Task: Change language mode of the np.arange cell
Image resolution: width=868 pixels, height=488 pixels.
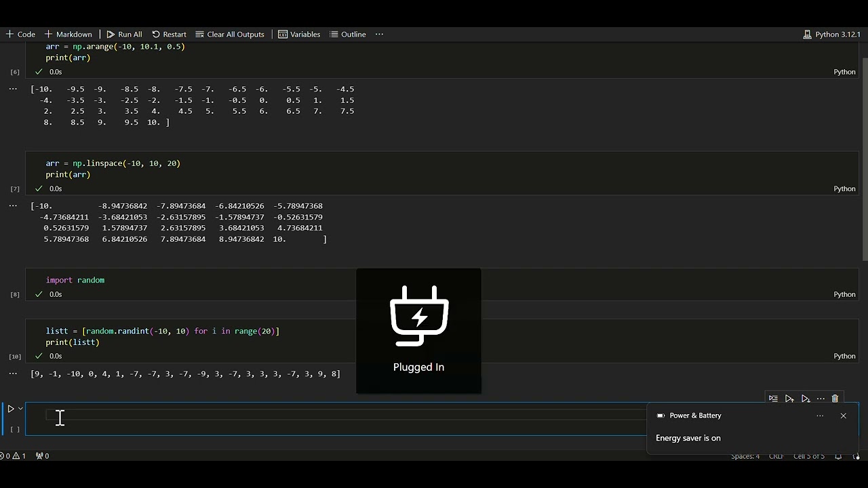Action: point(844,72)
